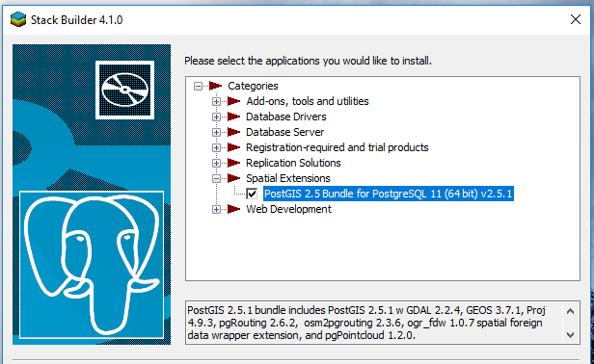
Task: Click the red arrow icon beside Database Server
Action: pyautogui.click(x=234, y=132)
